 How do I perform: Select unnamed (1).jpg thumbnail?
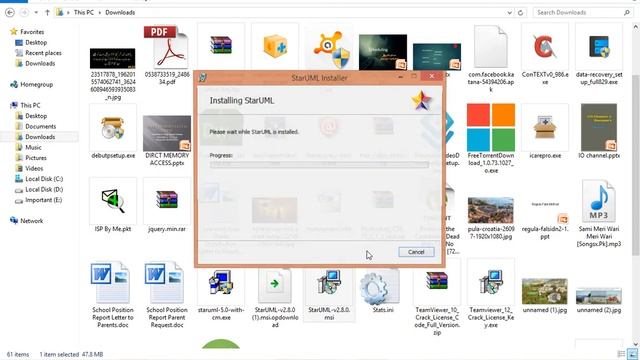[544, 291]
